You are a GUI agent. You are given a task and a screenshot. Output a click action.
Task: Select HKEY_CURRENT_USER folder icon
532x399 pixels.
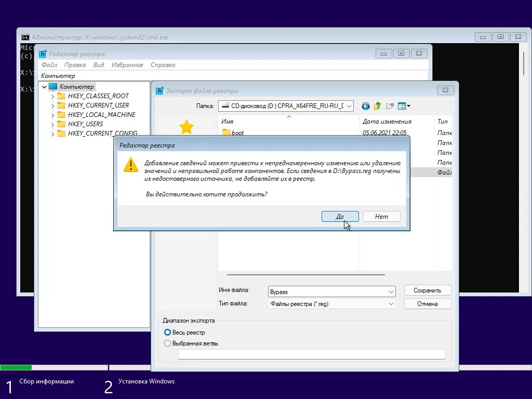point(61,105)
